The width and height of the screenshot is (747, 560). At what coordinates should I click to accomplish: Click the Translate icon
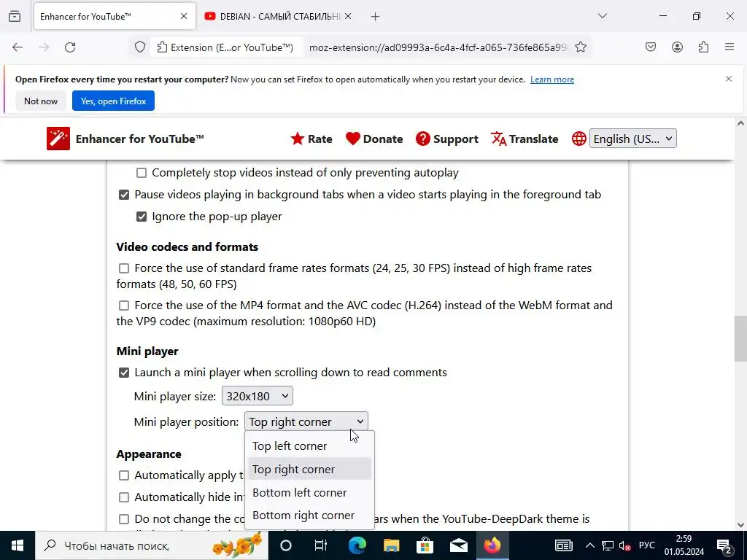(498, 139)
